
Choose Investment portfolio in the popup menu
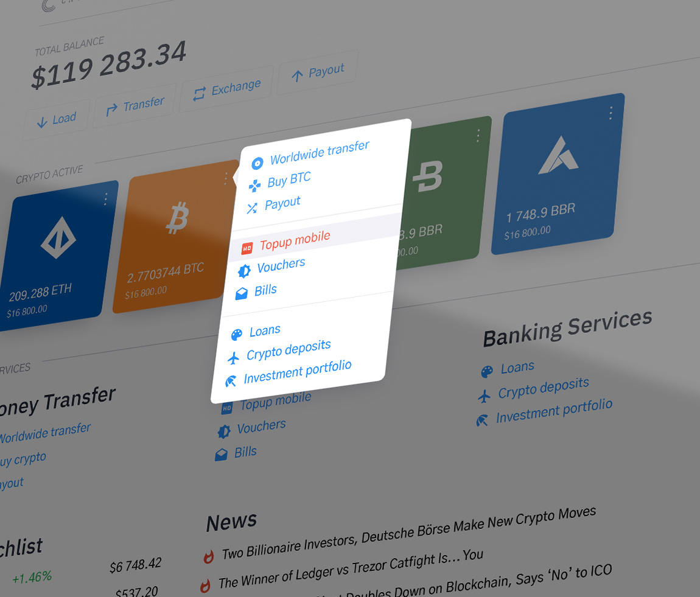[x=299, y=372]
